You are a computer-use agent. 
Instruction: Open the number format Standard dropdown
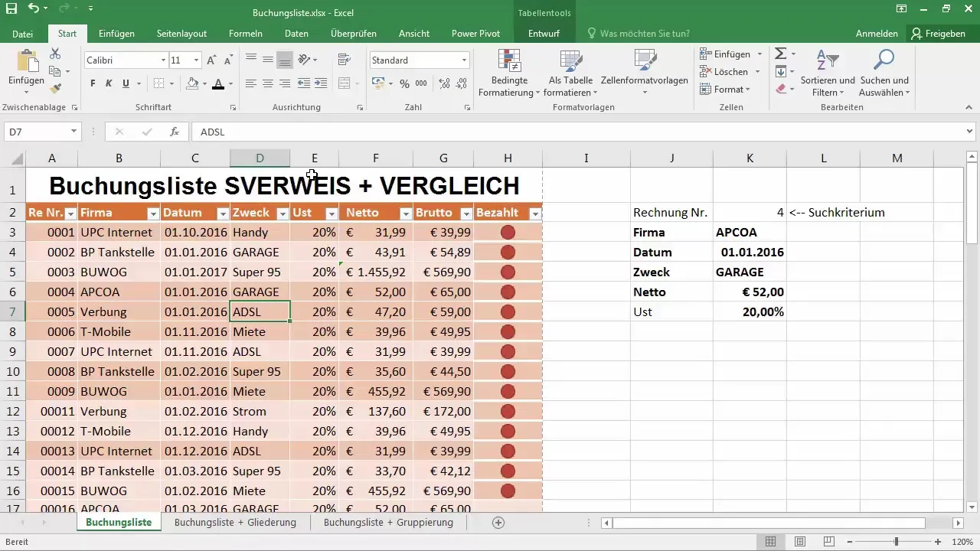tap(465, 60)
